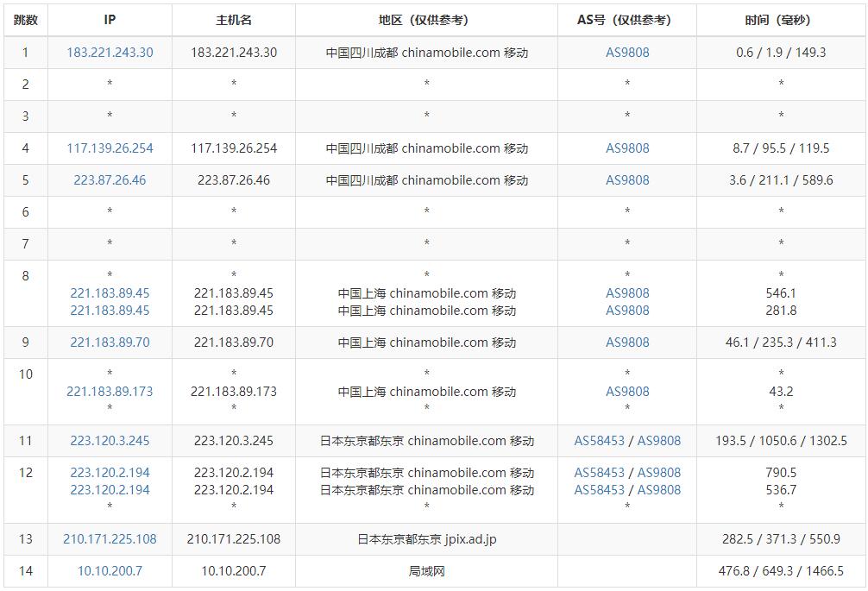Select hop number 6 in 跳数 column
The image size is (868, 591).
[26, 212]
